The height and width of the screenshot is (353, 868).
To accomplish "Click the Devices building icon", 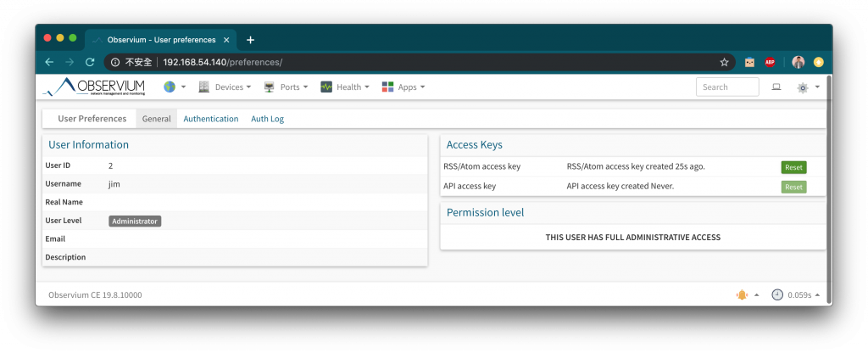I will 204,87.
